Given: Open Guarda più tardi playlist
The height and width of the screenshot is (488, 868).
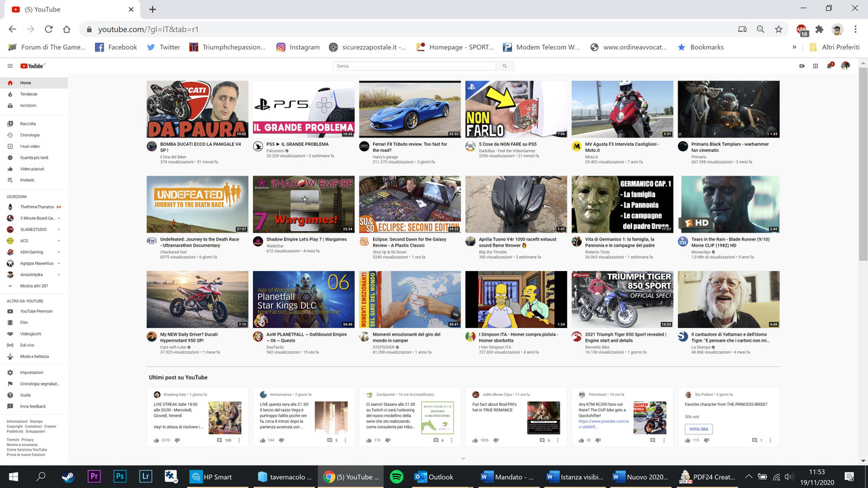Looking at the screenshot, I should pos(34,157).
